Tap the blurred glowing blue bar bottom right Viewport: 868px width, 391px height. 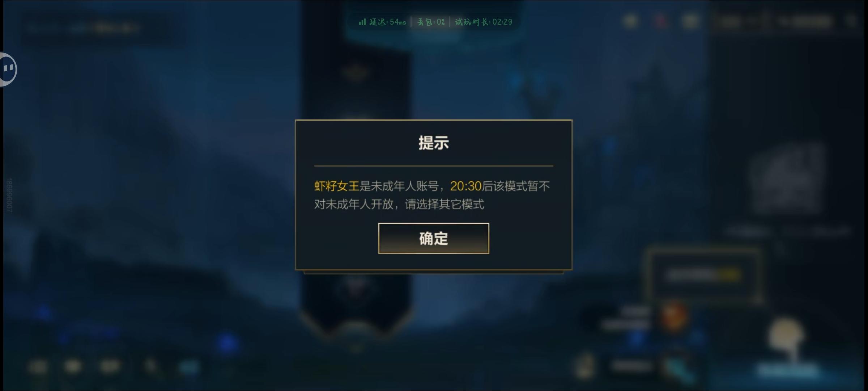click(787, 371)
